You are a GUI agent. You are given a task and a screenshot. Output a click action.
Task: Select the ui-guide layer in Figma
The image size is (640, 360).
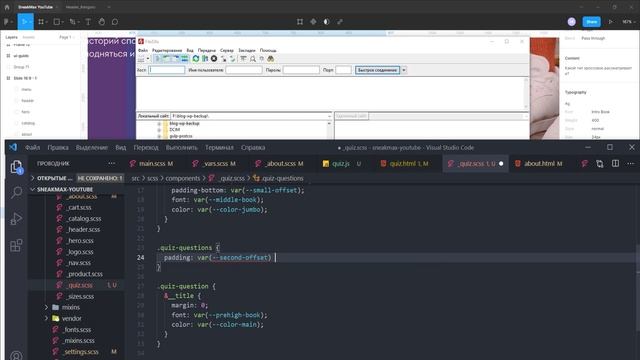(21, 56)
